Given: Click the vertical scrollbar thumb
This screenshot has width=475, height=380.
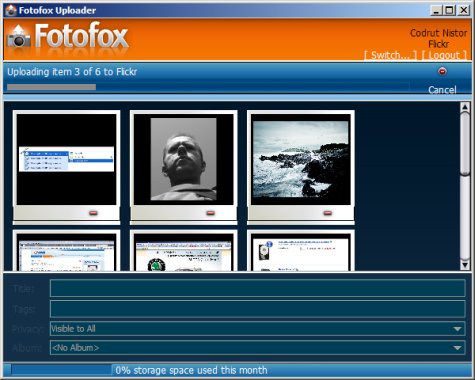Looking at the screenshot, I should click(465, 144).
